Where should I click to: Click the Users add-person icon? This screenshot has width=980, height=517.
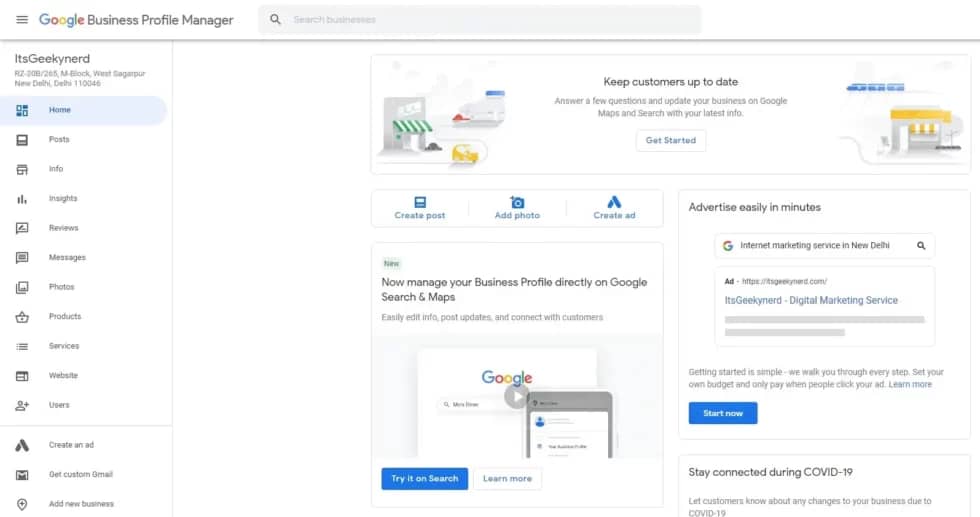click(22, 406)
